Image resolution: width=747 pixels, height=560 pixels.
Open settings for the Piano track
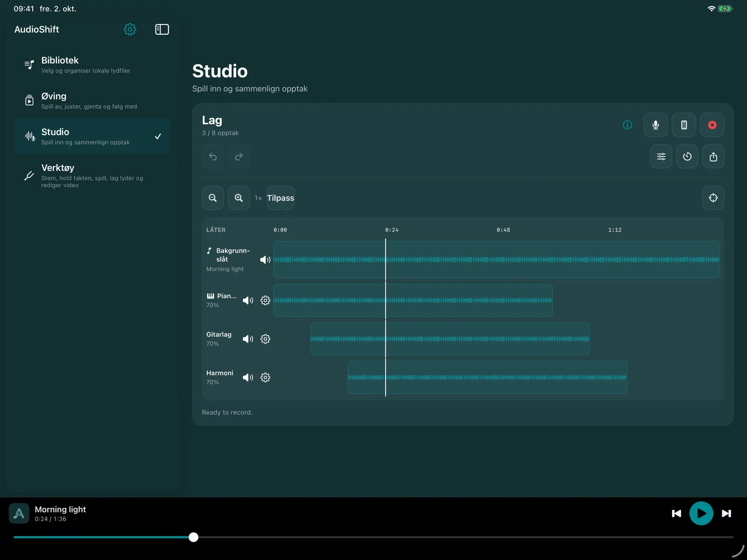tap(265, 301)
